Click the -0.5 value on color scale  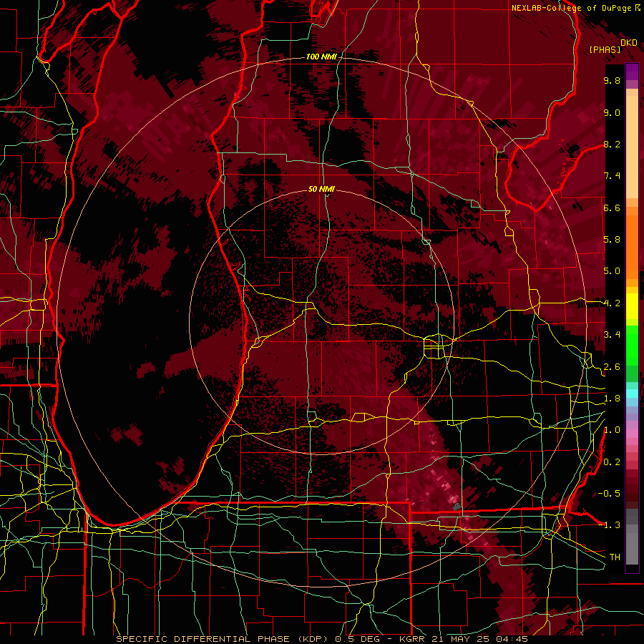tap(609, 493)
